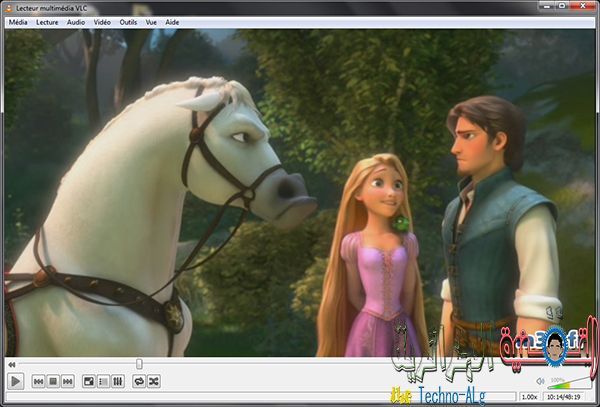The height and width of the screenshot is (407, 600).
Task: Open the Aide menu
Action: 172,22
